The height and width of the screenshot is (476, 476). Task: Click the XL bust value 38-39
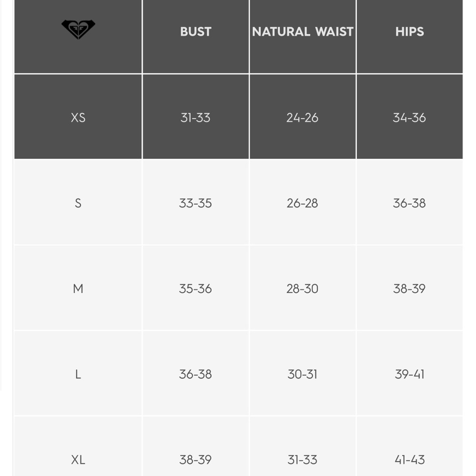[196, 460]
